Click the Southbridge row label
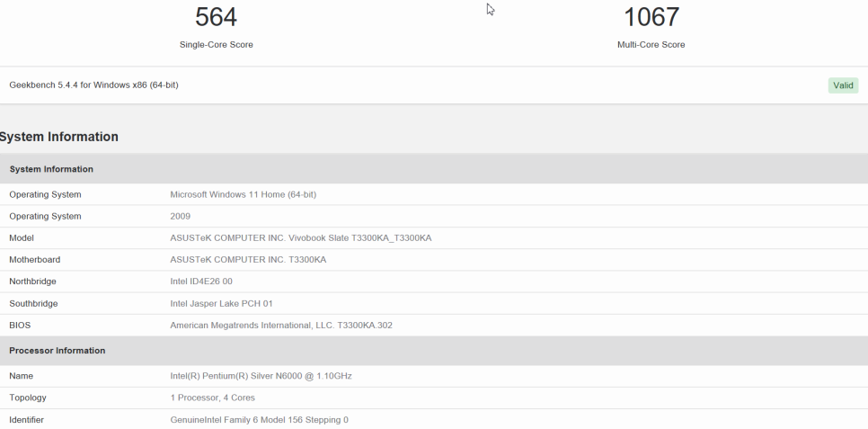 click(33, 303)
